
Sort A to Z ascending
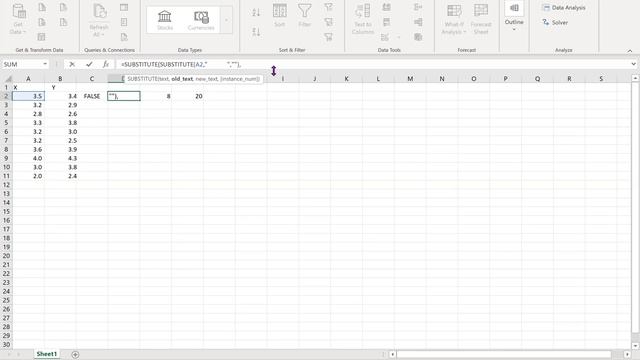tap(256, 12)
